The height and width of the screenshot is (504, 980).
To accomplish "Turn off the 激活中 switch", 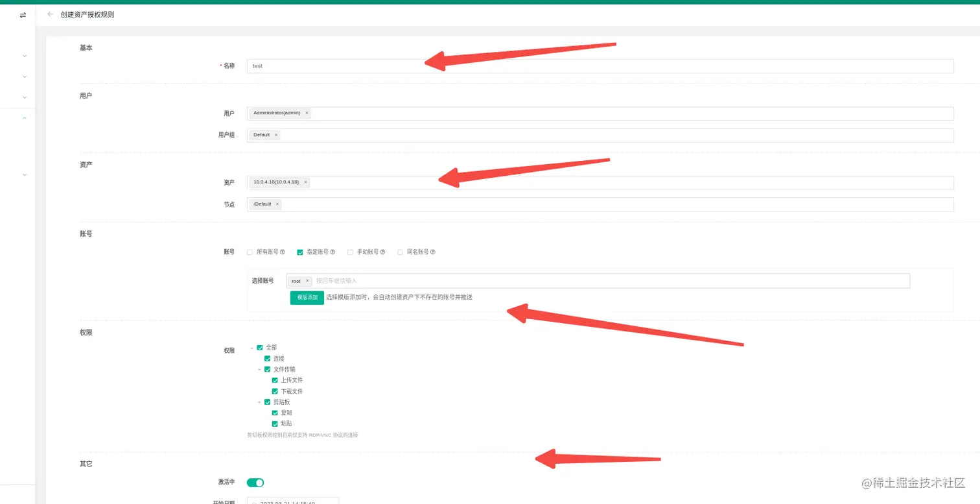I will click(x=255, y=482).
